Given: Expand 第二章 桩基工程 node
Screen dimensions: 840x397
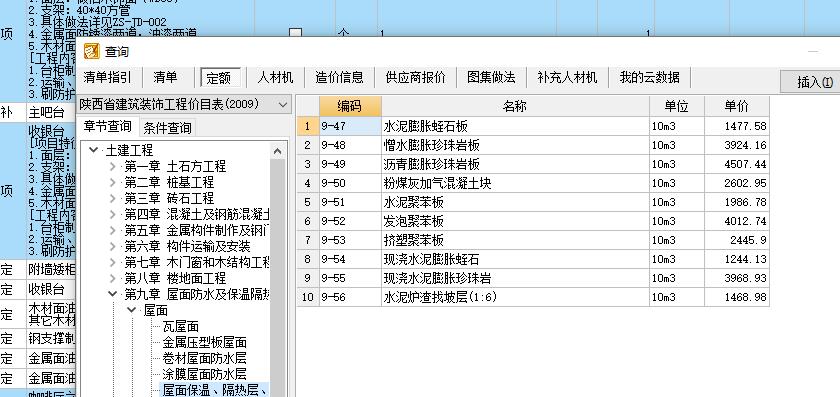Looking at the screenshot, I should (112, 183).
